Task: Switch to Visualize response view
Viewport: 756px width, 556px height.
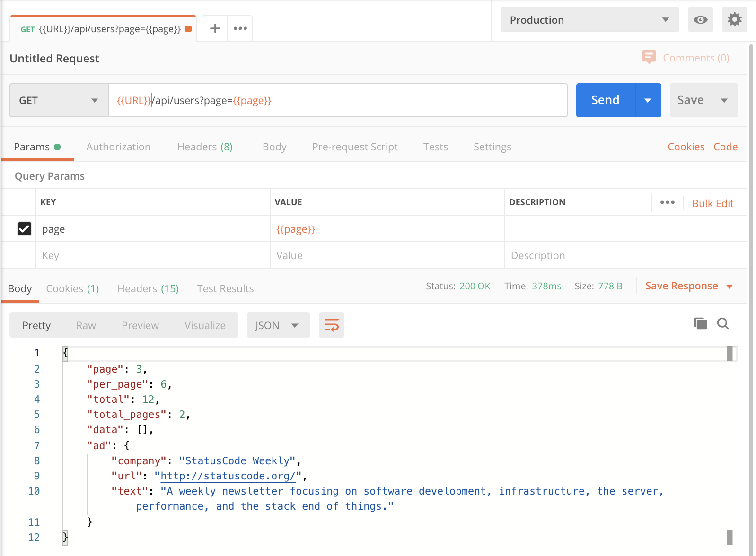Action: pyautogui.click(x=205, y=325)
